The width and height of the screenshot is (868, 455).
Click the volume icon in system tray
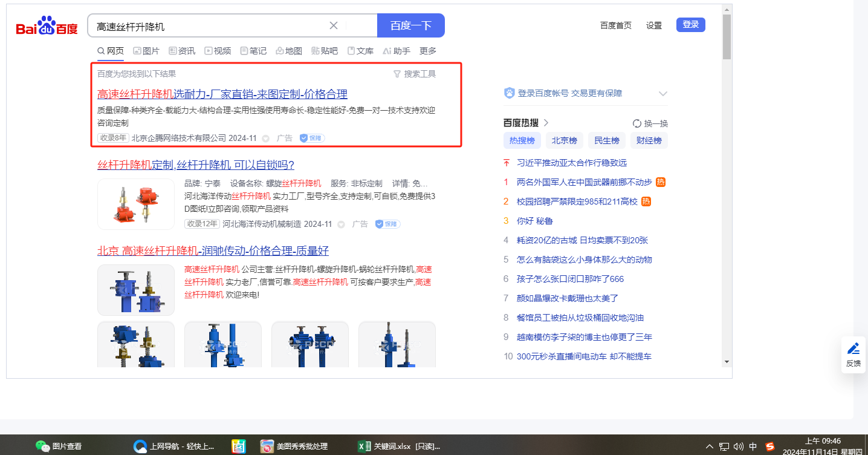tap(738, 447)
